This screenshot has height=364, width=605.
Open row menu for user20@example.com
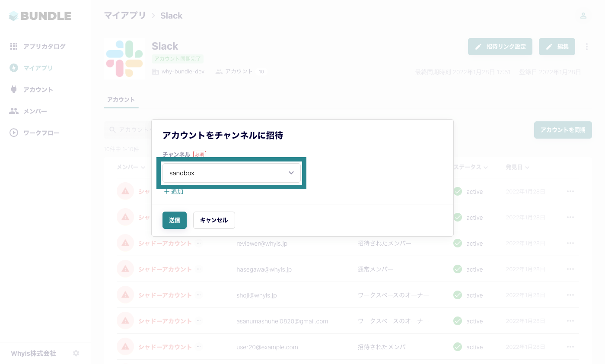(570, 347)
